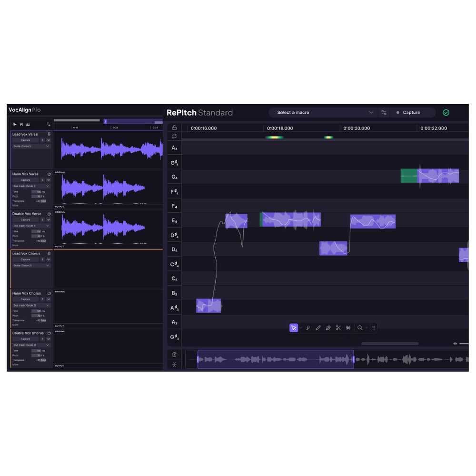Click Capture on Double Vox Chorus

point(26,339)
